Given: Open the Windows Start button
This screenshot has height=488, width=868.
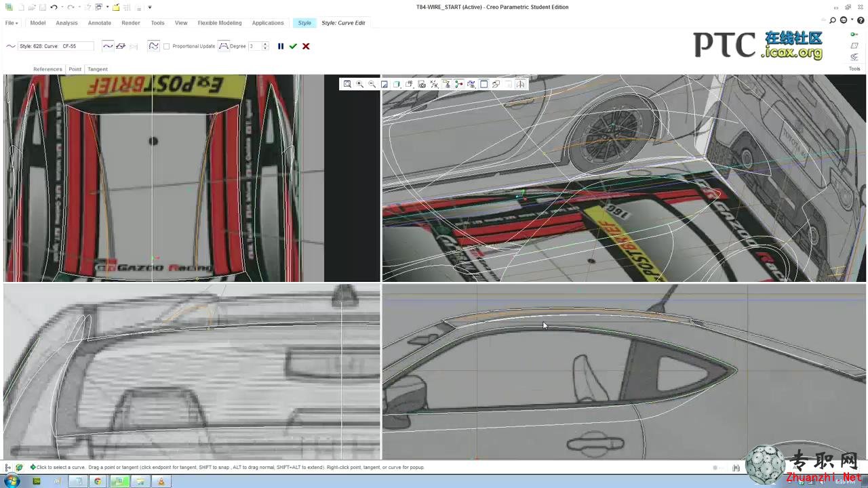Looking at the screenshot, I should (x=12, y=481).
